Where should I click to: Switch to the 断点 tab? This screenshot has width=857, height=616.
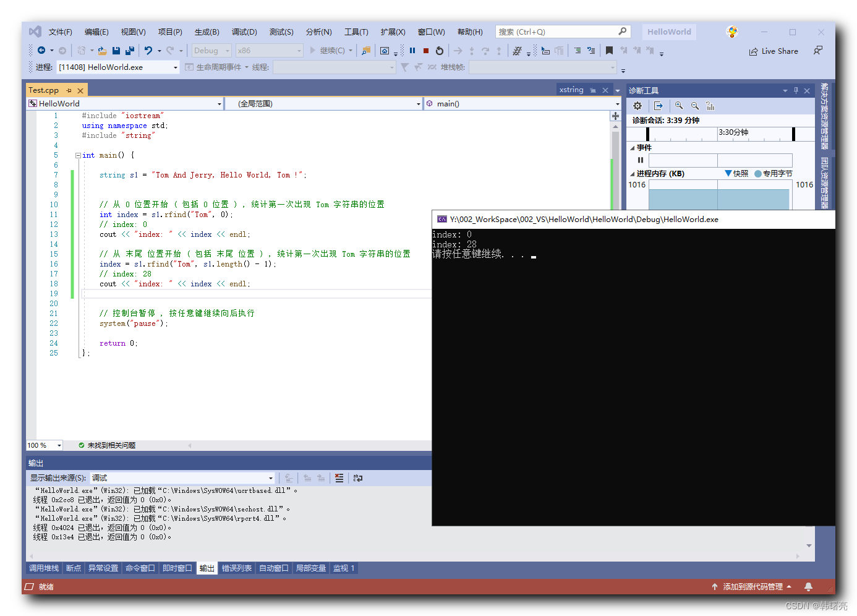pos(74,568)
